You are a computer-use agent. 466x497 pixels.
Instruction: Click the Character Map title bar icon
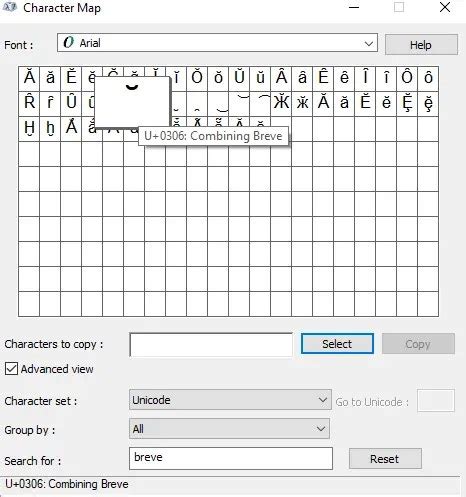point(9,7)
